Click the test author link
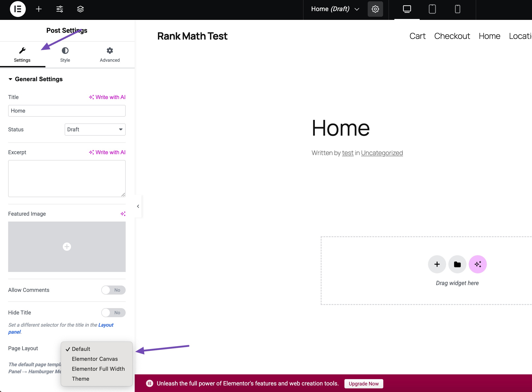The image size is (532, 392). click(x=348, y=153)
